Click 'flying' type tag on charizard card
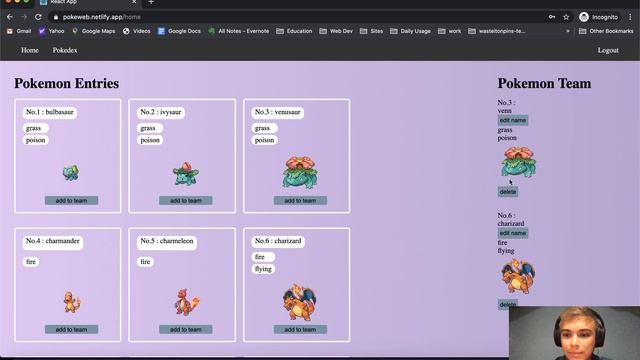 [263, 269]
